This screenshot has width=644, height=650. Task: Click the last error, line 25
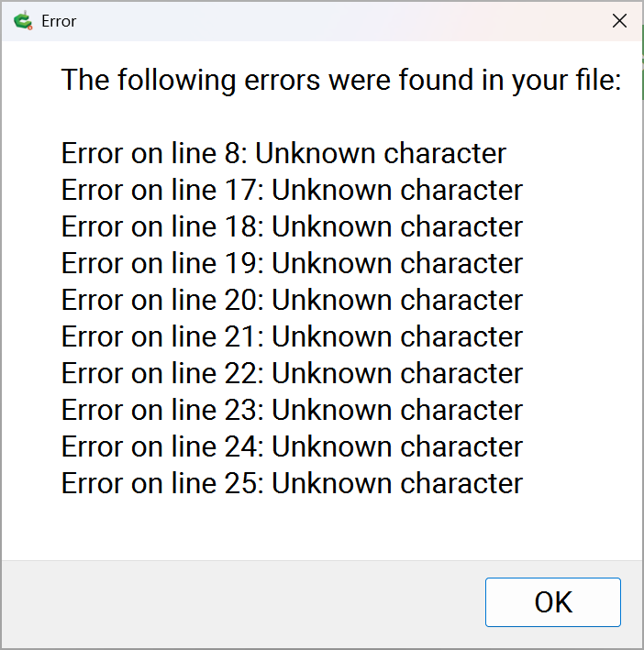(x=292, y=483)
